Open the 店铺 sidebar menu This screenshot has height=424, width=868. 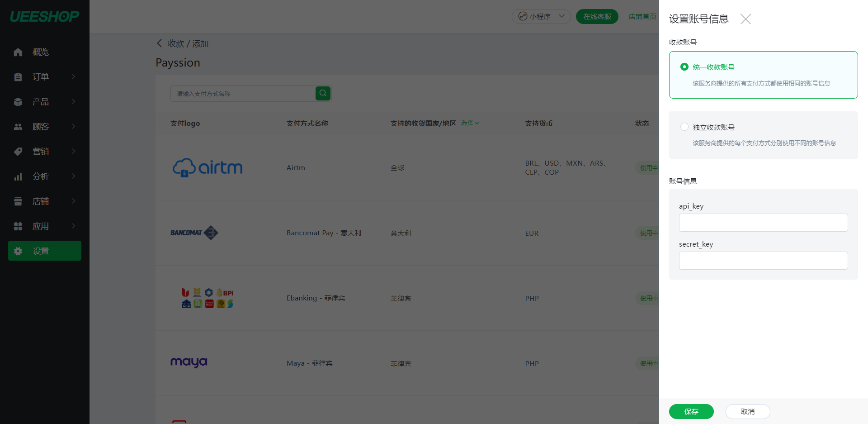45,201
